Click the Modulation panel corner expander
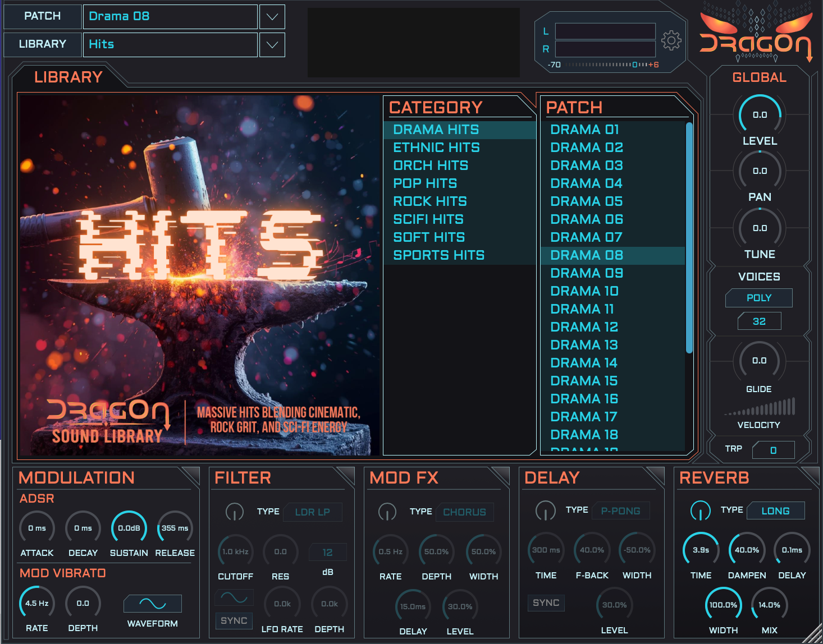The width and height of the screenshot is (823, 644). point(192,475)
